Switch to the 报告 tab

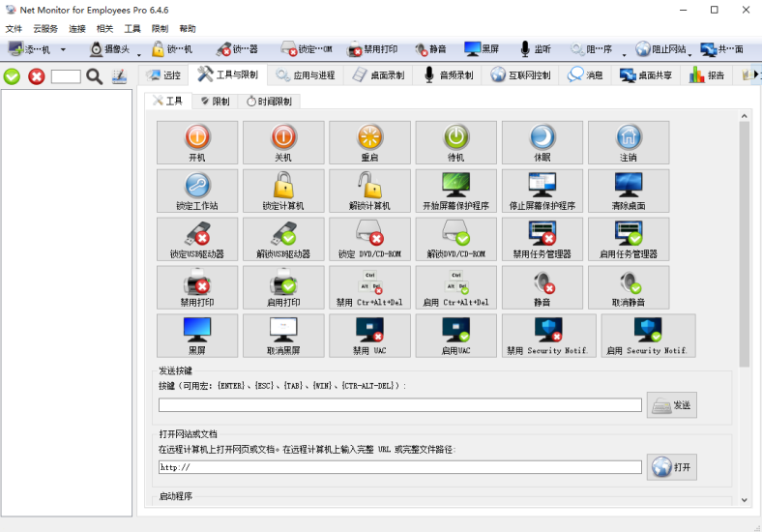click(707, 74)
